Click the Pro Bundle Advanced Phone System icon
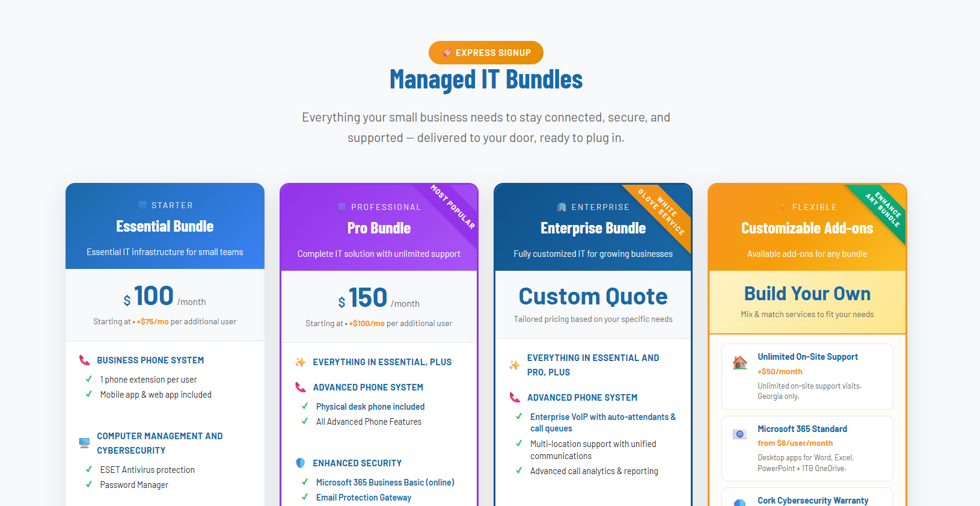The height and width of the screenshot is (506, 980). (300, 387)
